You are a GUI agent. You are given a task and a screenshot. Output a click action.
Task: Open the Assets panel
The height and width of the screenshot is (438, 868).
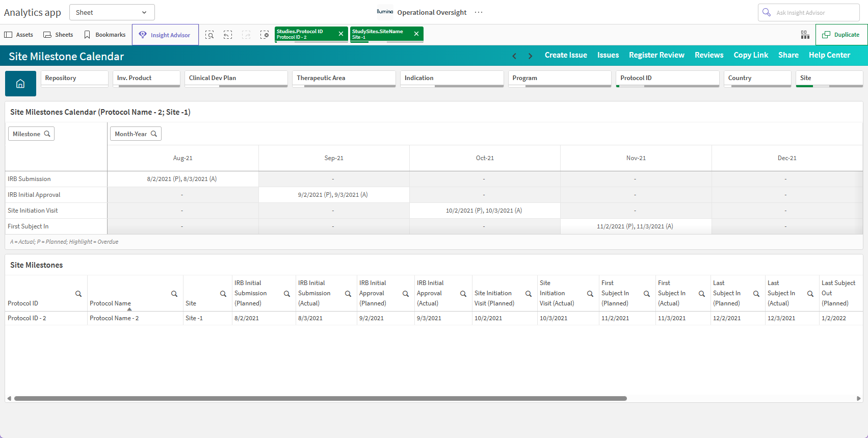pyautogui.click(x=19, y=35)
